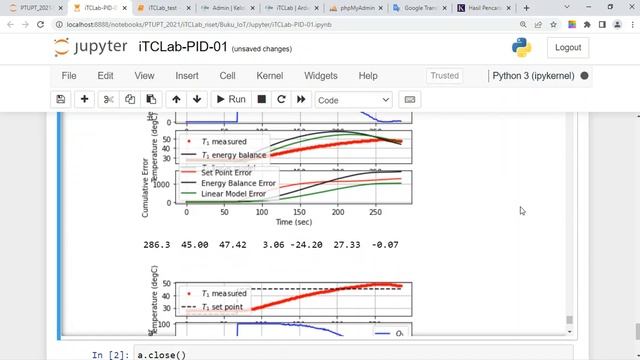Close the iTCLab-PID active browser tab
The height and width of the screenshot is (360, 640).
pyautogui.click(x=124, y=8)
